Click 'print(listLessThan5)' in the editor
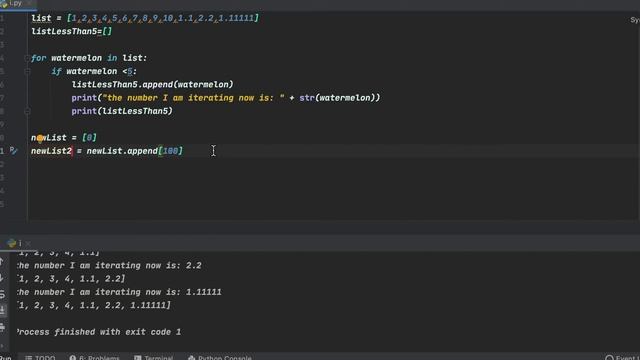The height and width of the screenshot is (360, 640). 122,111
